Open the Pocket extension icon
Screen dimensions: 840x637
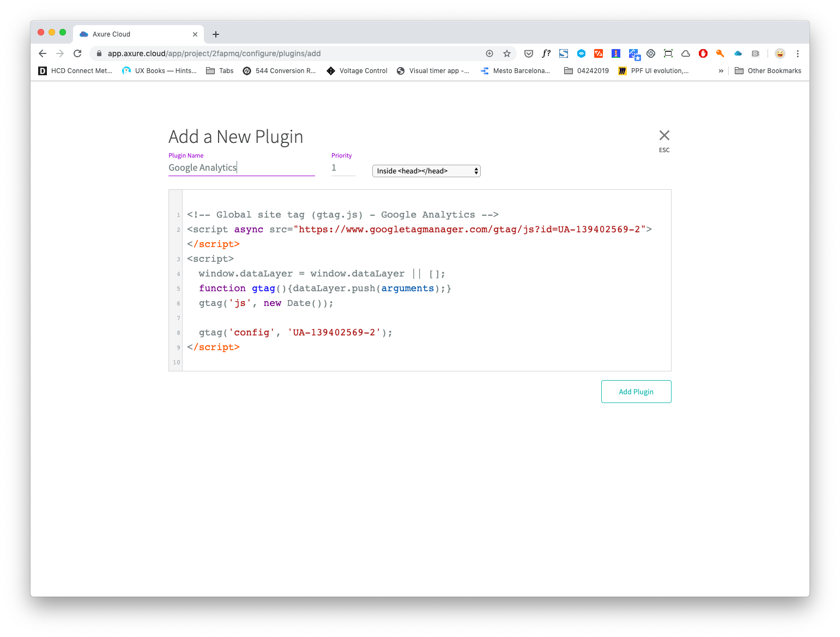(x=529, y=53)
